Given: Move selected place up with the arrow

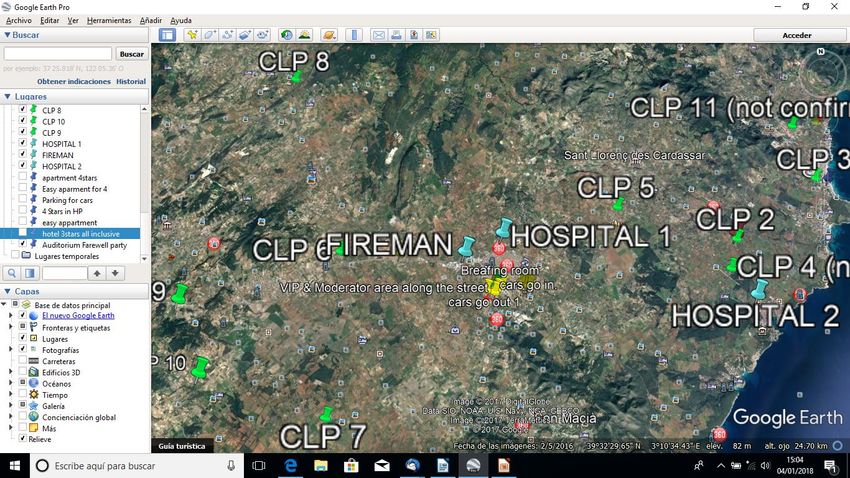Looking at the screenshot, I should tap(96, 273).
